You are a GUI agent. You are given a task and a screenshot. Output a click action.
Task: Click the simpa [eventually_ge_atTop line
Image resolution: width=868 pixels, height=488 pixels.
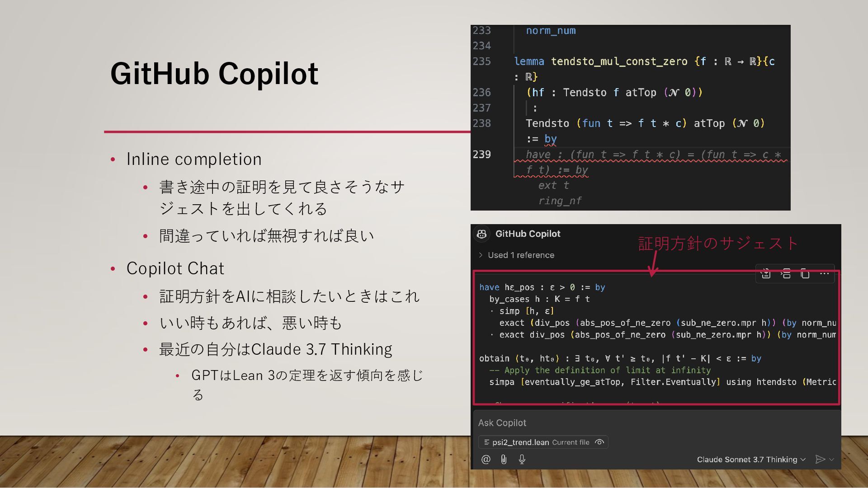tap(662, 382)
